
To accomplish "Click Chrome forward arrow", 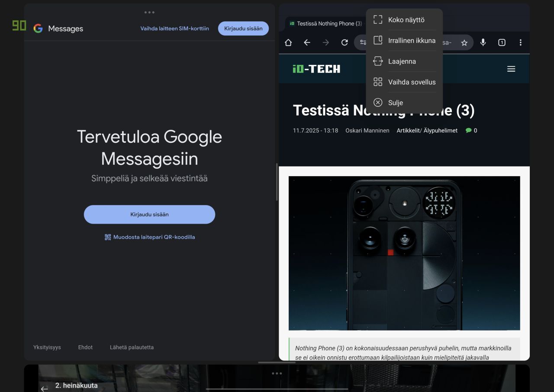I will point(326,42).
